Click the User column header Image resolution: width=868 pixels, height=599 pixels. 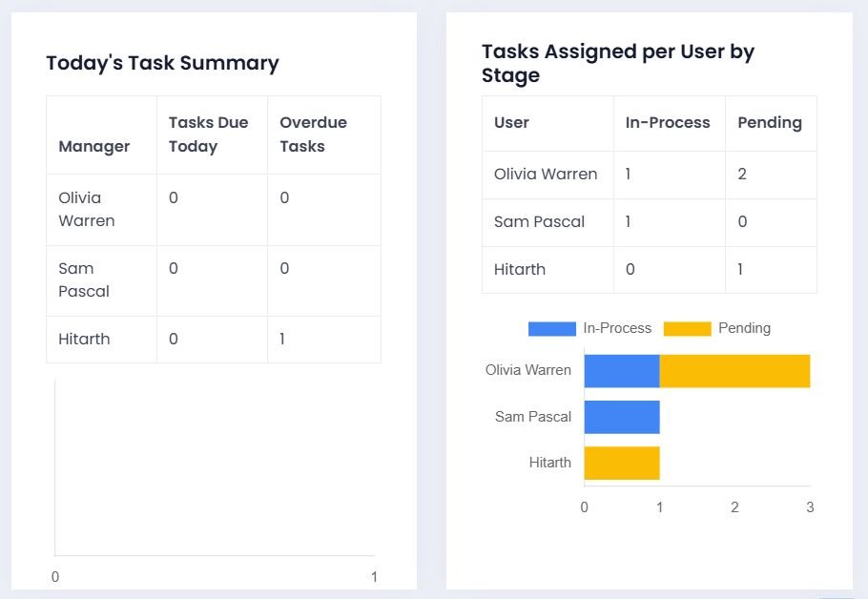click(511, 122)
